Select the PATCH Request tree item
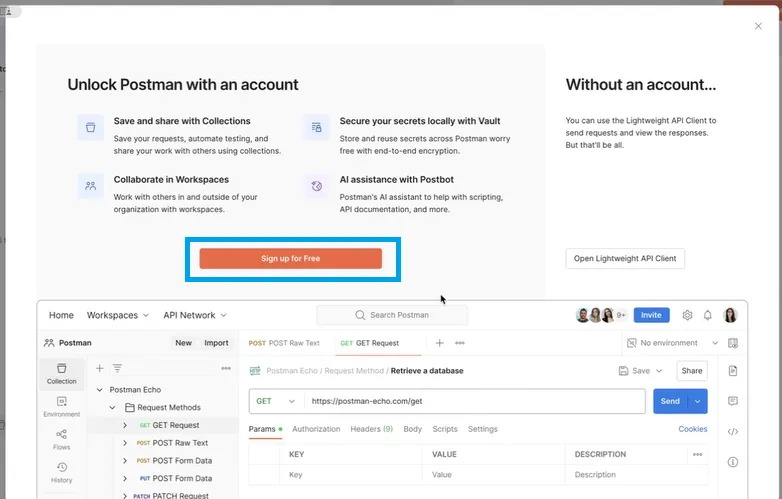The width and height of the screenshot is (782, 499). (x=171, y=496)
